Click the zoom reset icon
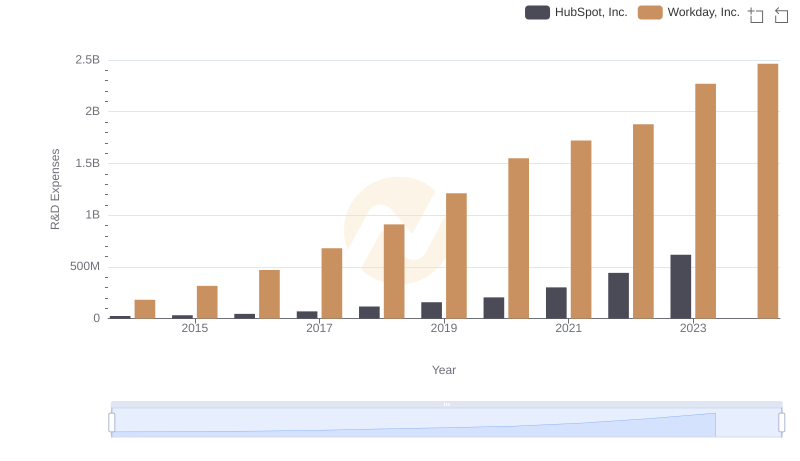Viewport: 800px width, 461px height. pos(781,15)
